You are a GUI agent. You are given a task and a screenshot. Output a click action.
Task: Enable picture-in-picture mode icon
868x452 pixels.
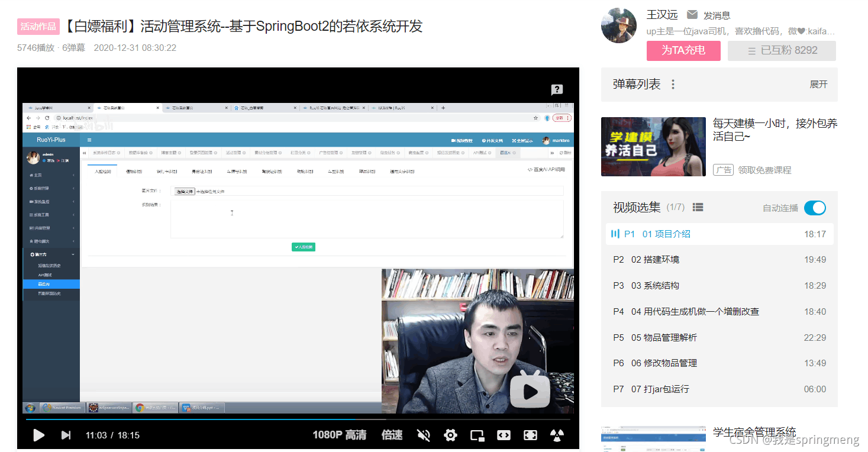[477, 435]
